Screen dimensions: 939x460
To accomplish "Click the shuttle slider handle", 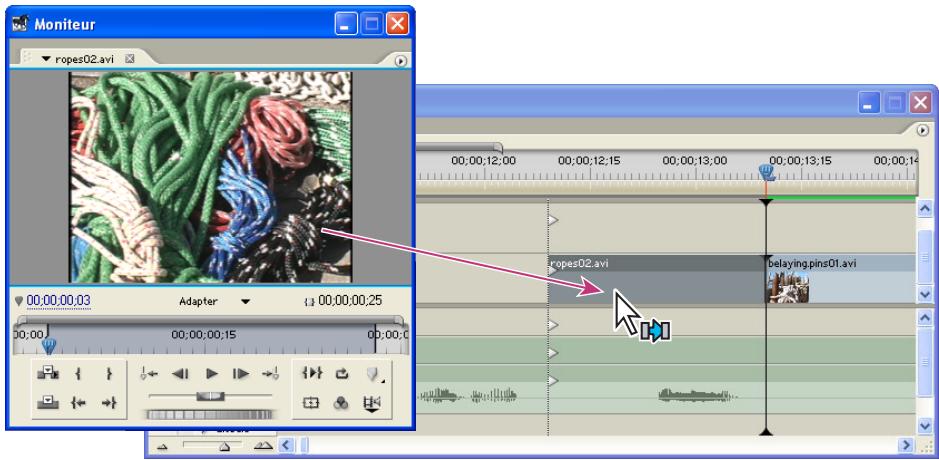I will pos(211,396).
